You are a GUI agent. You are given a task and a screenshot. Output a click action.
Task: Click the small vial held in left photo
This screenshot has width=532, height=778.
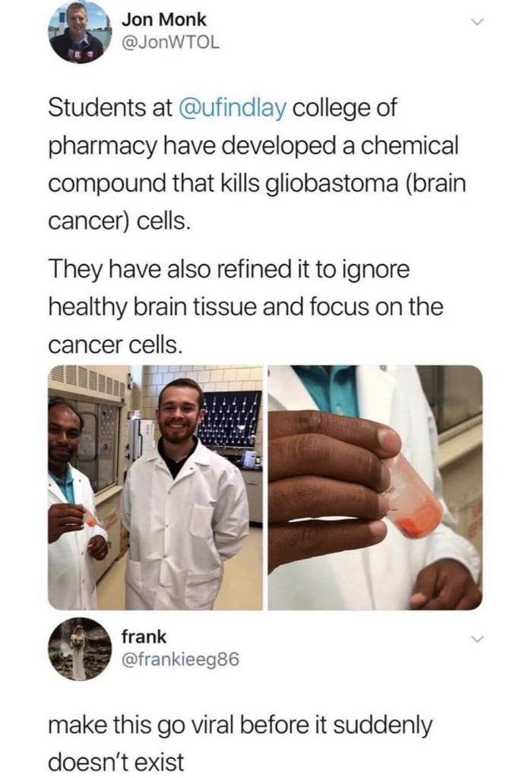pyautogui.click(x=90, y=518)
